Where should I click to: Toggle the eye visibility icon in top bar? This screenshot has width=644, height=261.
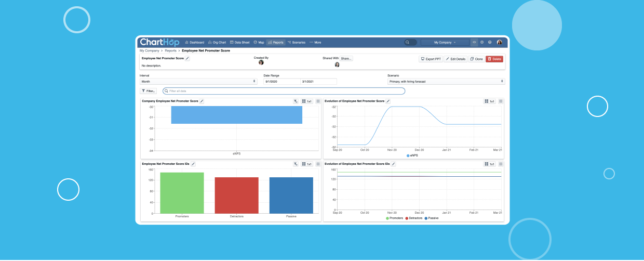click(x=474, y=42)
